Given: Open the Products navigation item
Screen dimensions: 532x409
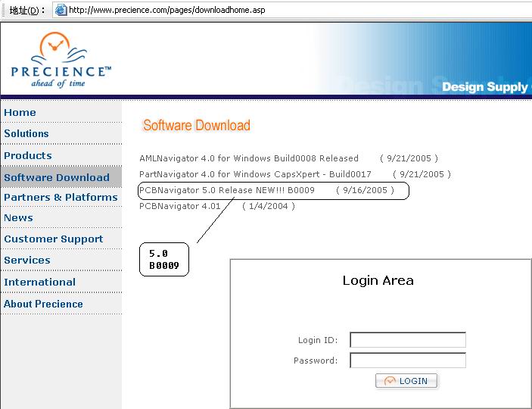Looking at the screenshot, I should [x=28, y=155].
